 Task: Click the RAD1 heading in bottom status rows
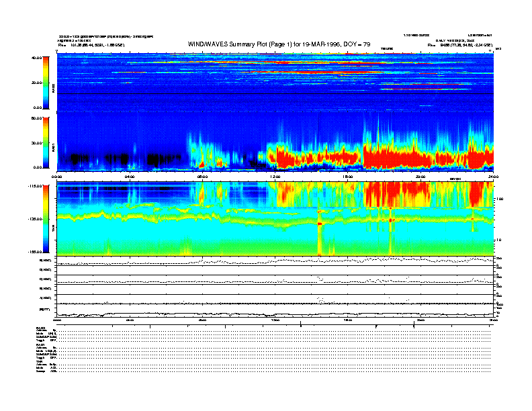click(x=40, y=345)
